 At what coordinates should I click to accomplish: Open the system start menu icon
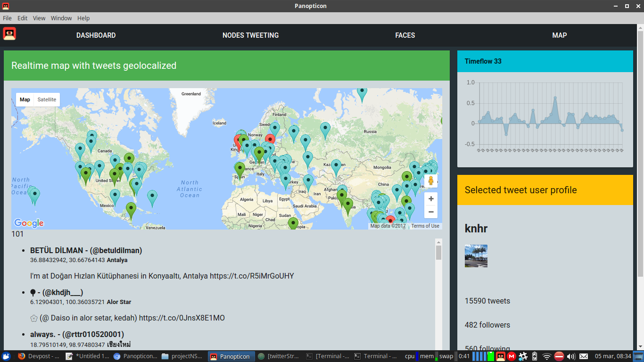(x=7, y=356)
